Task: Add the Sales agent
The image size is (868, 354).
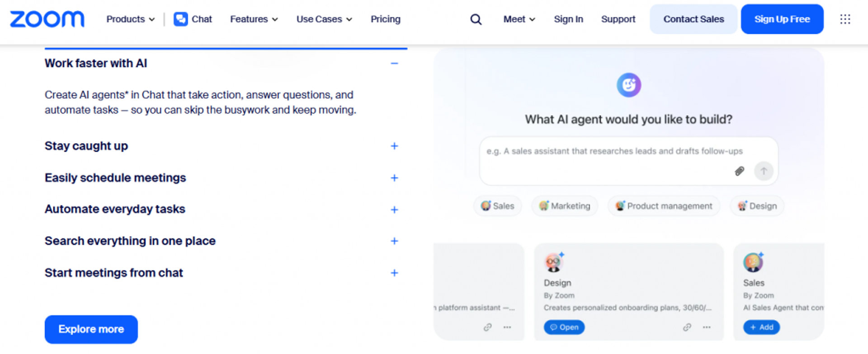Action: (x=762, y=327)
